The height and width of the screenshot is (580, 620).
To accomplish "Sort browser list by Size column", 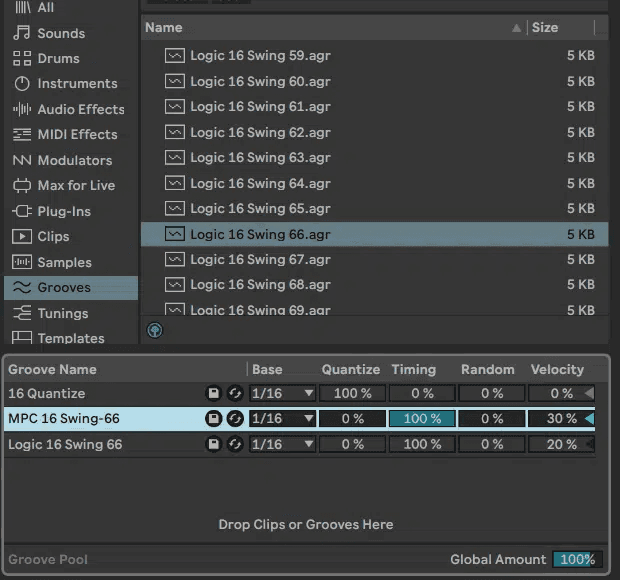I will (561, 28).
